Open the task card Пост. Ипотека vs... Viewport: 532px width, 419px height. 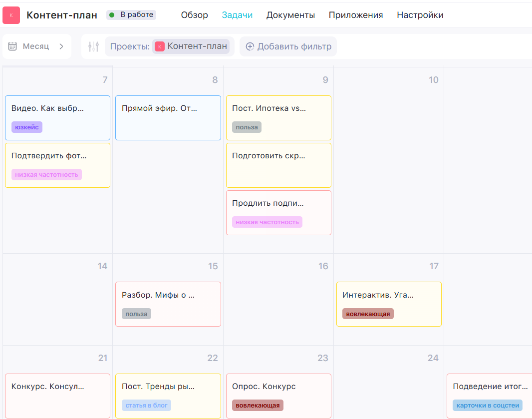[x=278, y=118]
